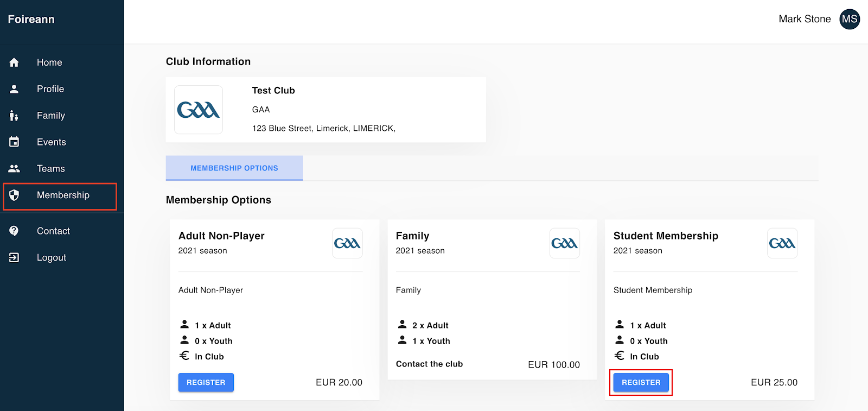Viewport: 868px width, 411px height.
Task: Click GAA logo on Family card
Action: 565,243
